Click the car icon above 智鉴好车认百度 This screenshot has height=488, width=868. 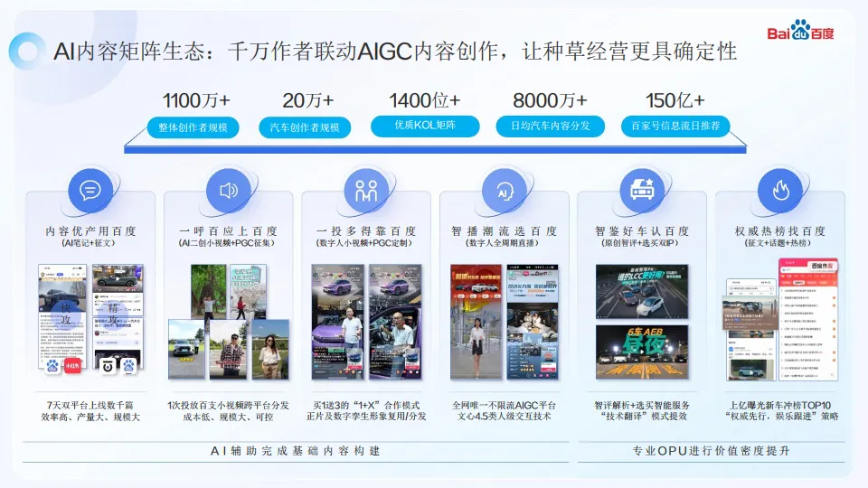pyautogui.click(x=642, y=191)
